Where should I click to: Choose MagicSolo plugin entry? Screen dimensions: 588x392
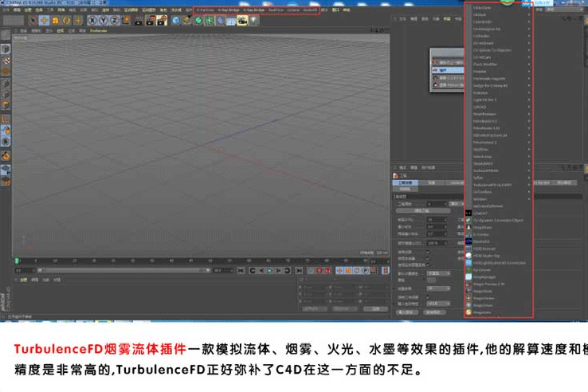click(x=500, y=312)
